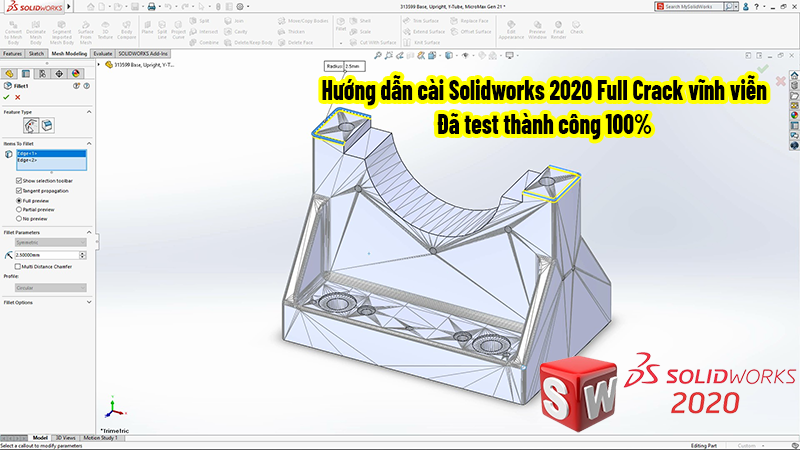This screenshot has height=450, width=800.
Task: Click the Split Line tool
Action: pos(162,30)
